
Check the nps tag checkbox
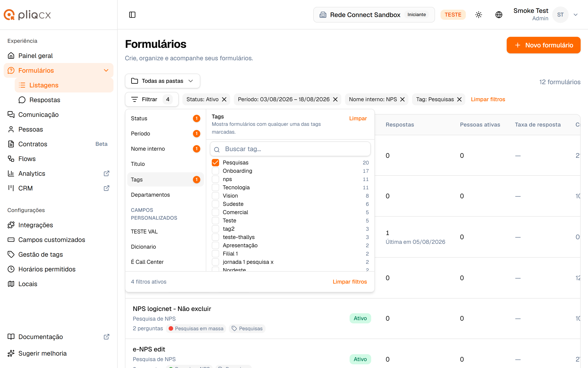point(215,179)
